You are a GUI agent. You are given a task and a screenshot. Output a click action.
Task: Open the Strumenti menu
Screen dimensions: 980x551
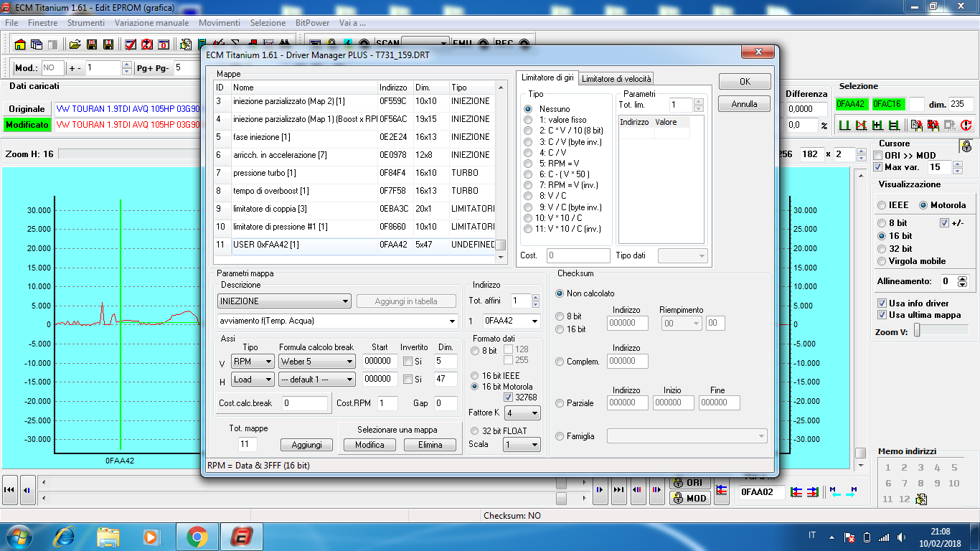86,23
